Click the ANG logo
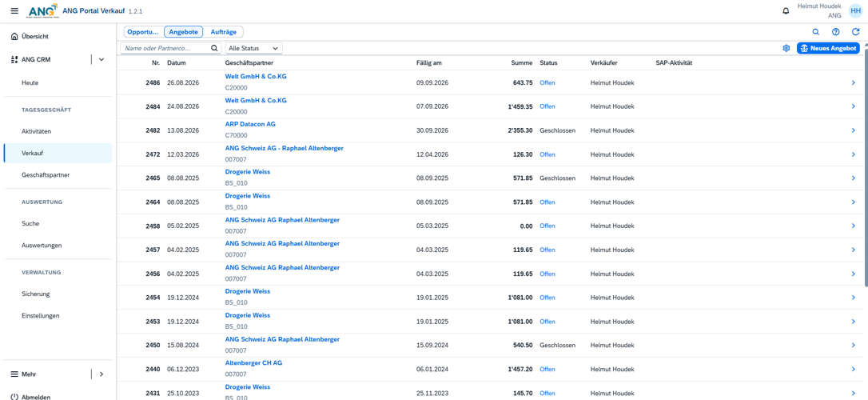This screenshot has width=868, height=400. [x=42, y=11]
